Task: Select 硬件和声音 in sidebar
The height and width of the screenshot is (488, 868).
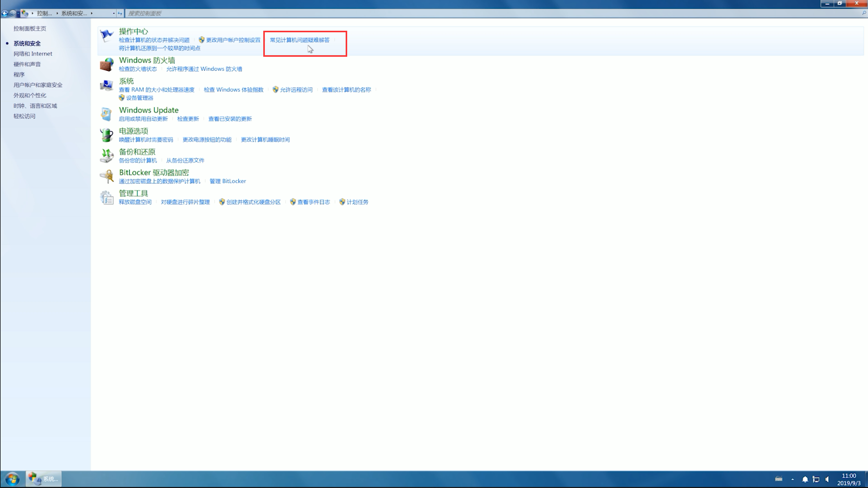Action: click(x=27, y=64)
